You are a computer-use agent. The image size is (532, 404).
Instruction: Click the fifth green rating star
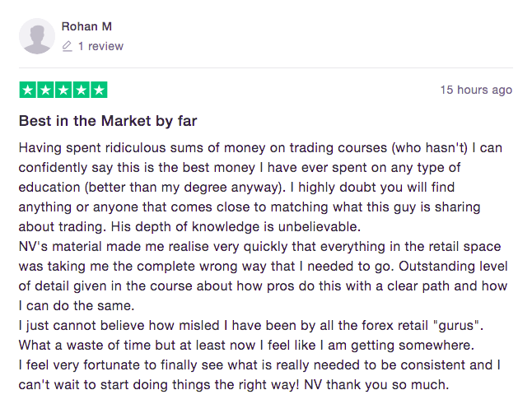pos(99,90)
